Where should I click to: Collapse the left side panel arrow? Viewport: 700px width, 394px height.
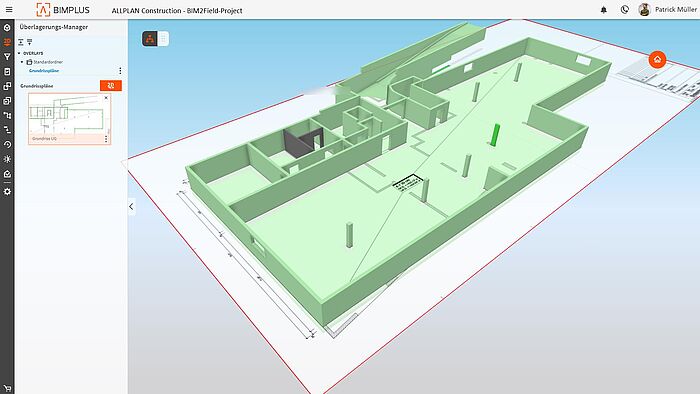[131, 207]
